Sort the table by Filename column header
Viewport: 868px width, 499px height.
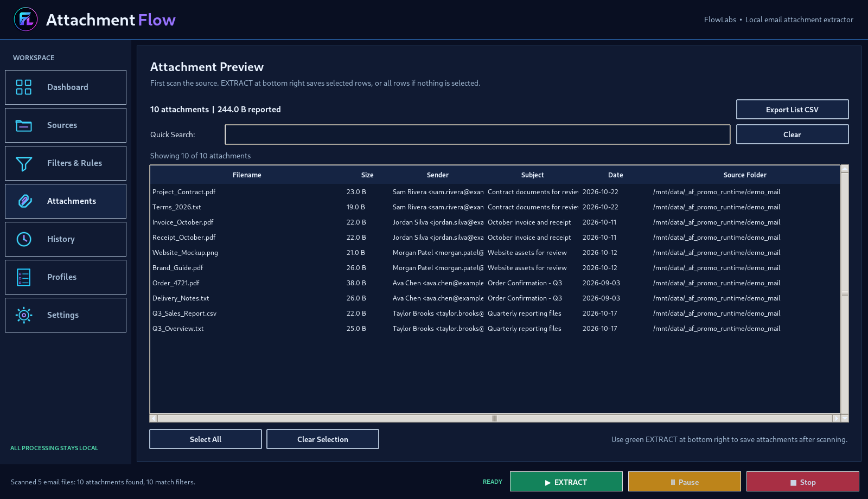pos(247,175)
